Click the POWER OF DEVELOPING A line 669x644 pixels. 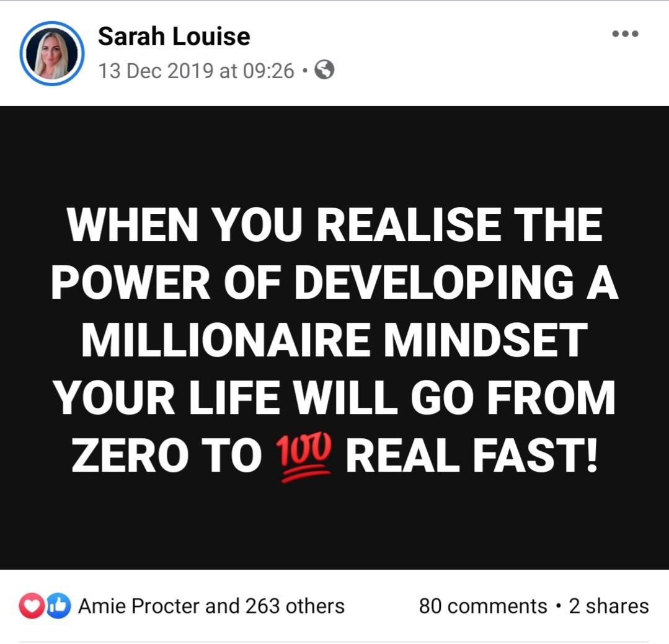[x=335, y=283]
